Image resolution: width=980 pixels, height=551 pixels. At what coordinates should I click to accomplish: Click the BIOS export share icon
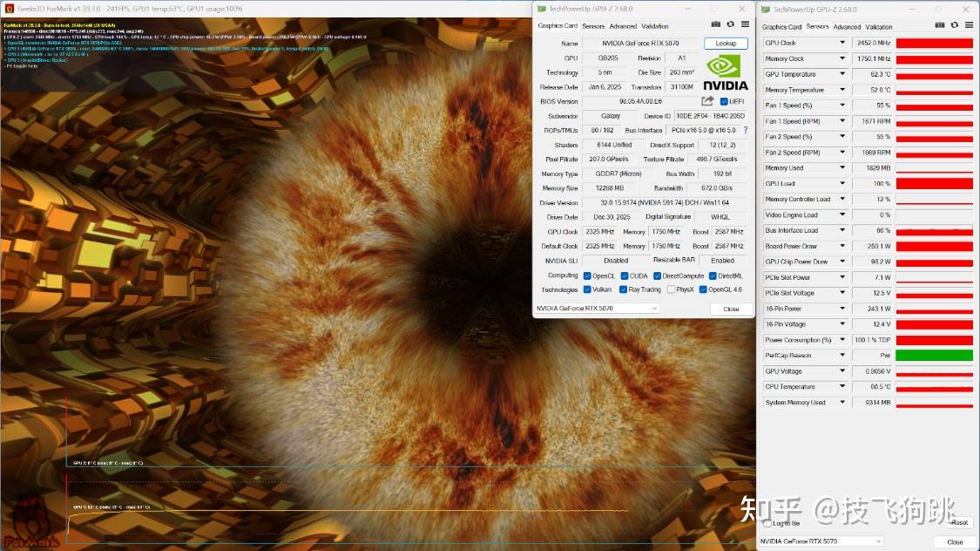click(706, 101)
